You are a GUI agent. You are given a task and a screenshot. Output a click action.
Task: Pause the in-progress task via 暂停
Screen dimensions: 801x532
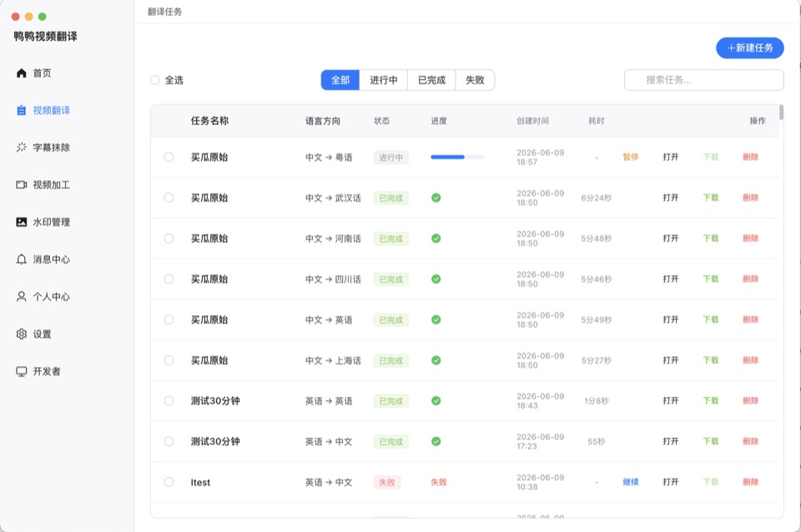pyautogui.click(x=631, y=158)
